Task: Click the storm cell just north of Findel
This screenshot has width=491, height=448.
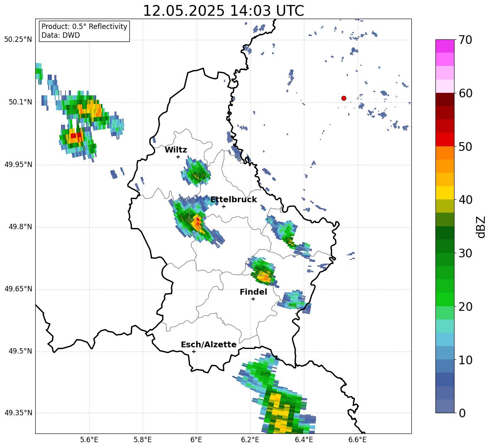Action: click(263, 271)
